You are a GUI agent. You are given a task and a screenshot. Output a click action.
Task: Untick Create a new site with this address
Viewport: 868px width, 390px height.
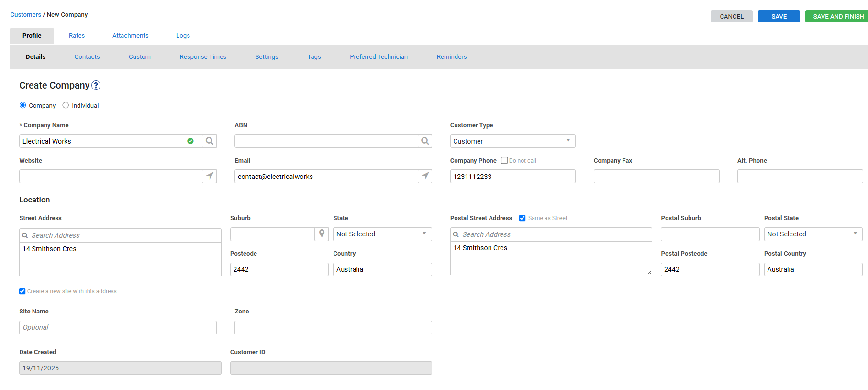(22, 291)
